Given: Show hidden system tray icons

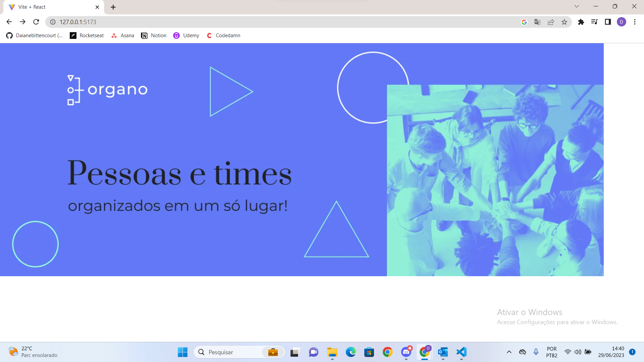Looking at the screenshot, I should tap(509, 352).
